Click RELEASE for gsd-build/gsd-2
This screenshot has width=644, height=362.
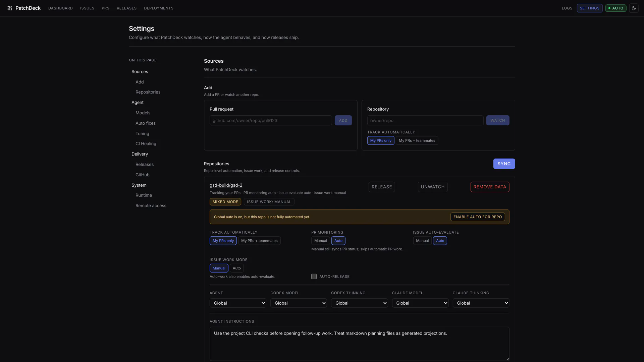click(x=382, y=187)
